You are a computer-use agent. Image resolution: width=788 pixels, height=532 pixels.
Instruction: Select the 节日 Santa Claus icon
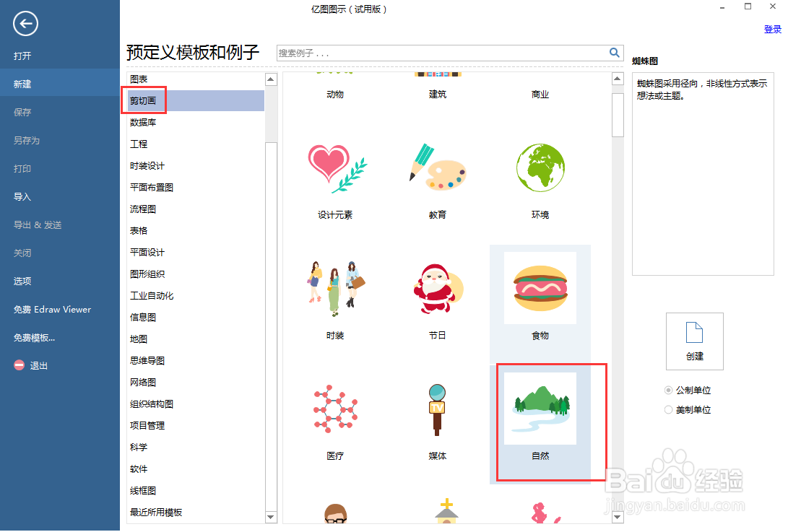(438, 288)
